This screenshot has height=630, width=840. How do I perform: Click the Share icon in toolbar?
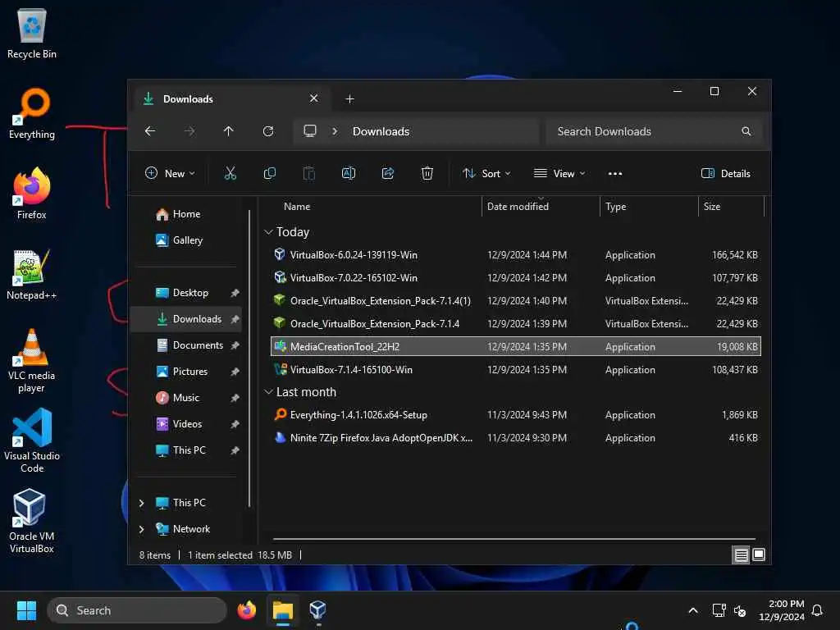pyautogui.click(x=388, y=173)
